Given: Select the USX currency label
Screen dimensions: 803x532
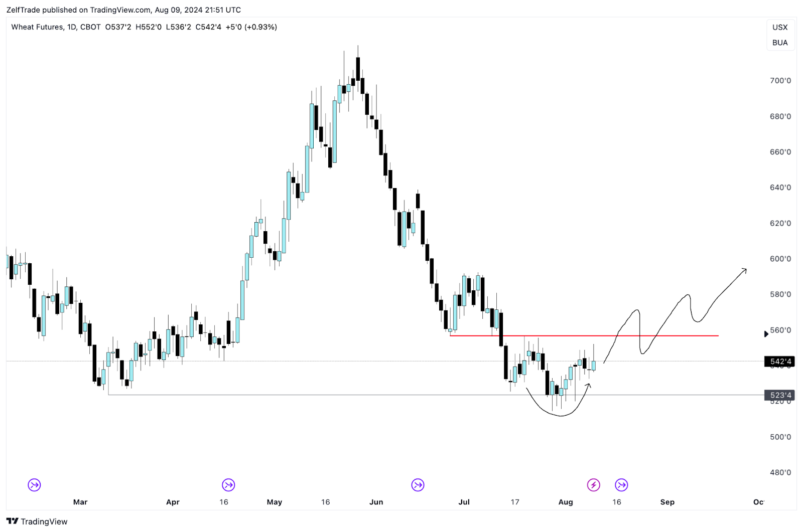Looking at the screenshot, I should (x=780, y=28).
